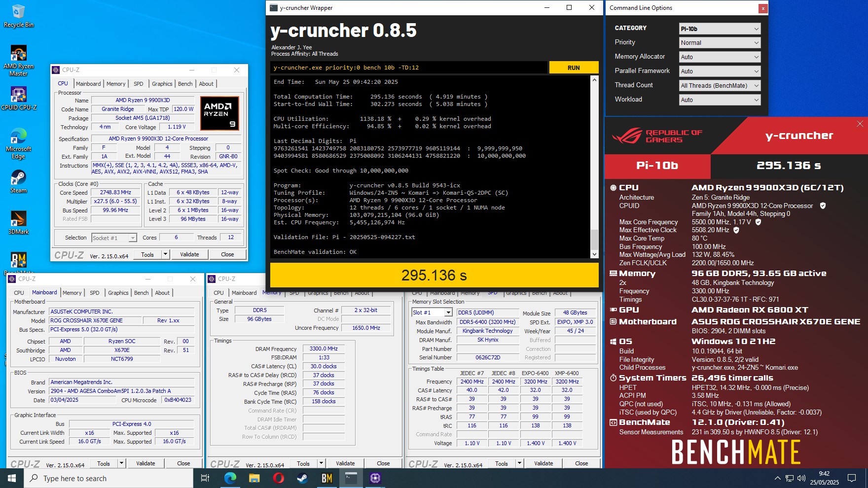Click the volume icon in system tray
This screenshot has height=488, width=868.
801,478
